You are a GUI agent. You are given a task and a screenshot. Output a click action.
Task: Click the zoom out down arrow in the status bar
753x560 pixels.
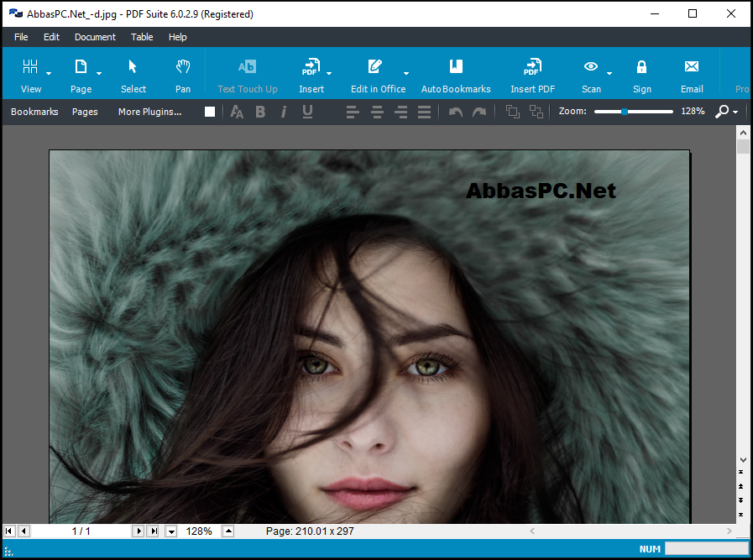tap(171, 531)
